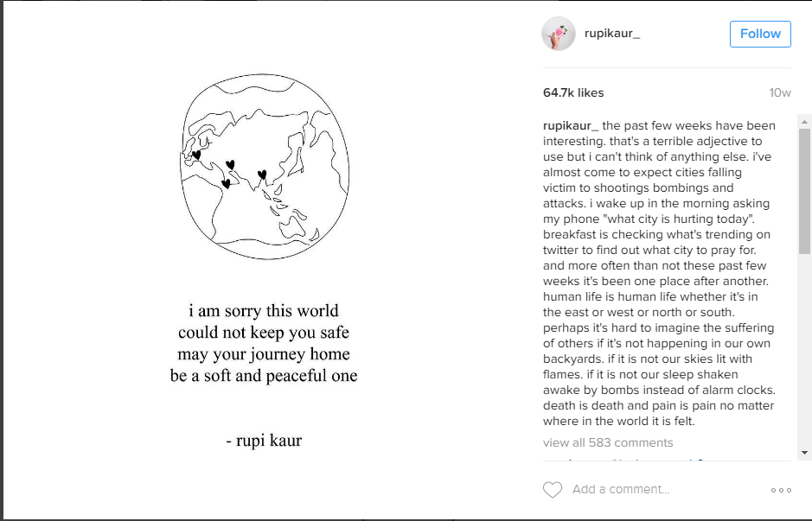Click the scrollbar down arrow in the caption panel
The height and width of the screenshot is (521, 812).
(x=804, y=452)
